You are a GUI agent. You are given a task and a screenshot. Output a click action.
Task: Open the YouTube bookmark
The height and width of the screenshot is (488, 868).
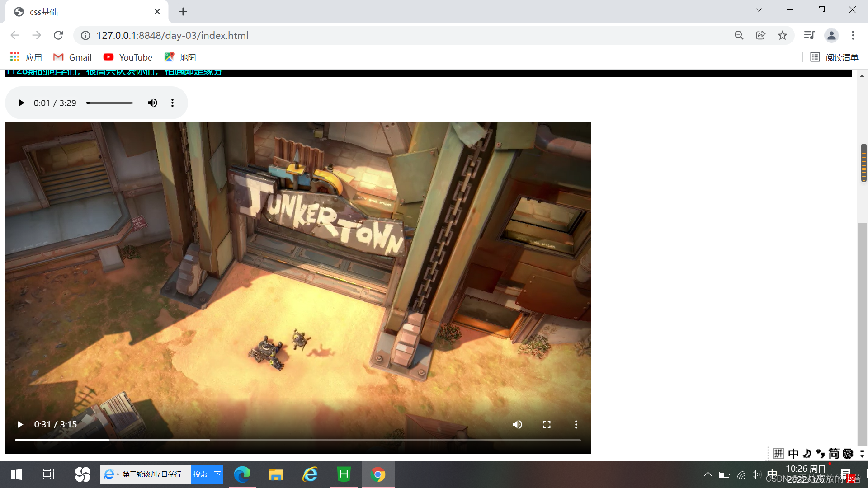pos(128,57)
